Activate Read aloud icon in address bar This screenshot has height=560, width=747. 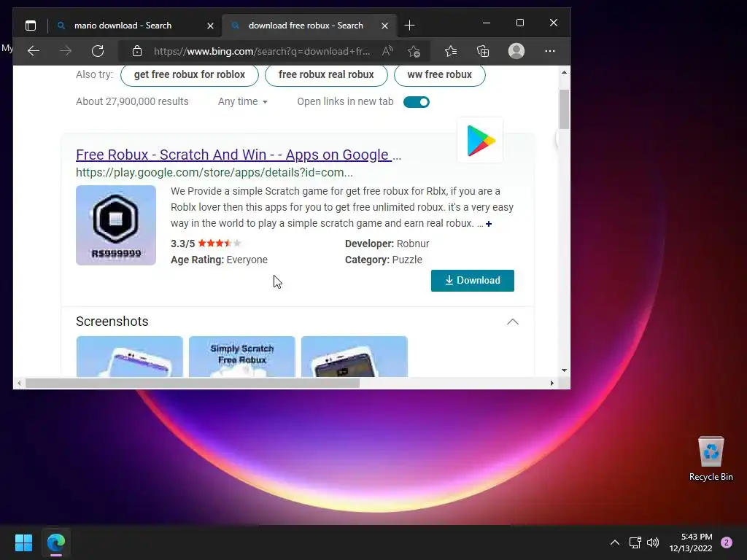click(x=388, y=51)
